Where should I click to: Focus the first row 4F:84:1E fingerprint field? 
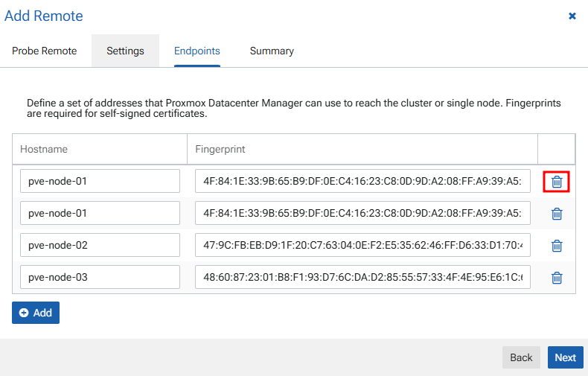coord(362,181)
